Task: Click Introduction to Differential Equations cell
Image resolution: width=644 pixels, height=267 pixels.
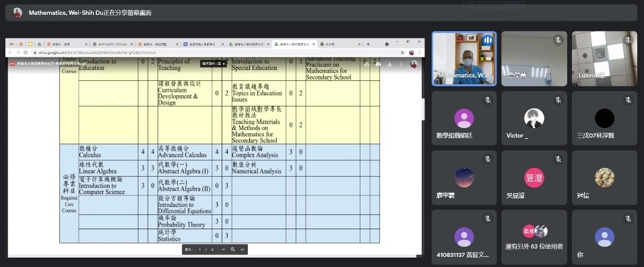Action: coord(185,204)
